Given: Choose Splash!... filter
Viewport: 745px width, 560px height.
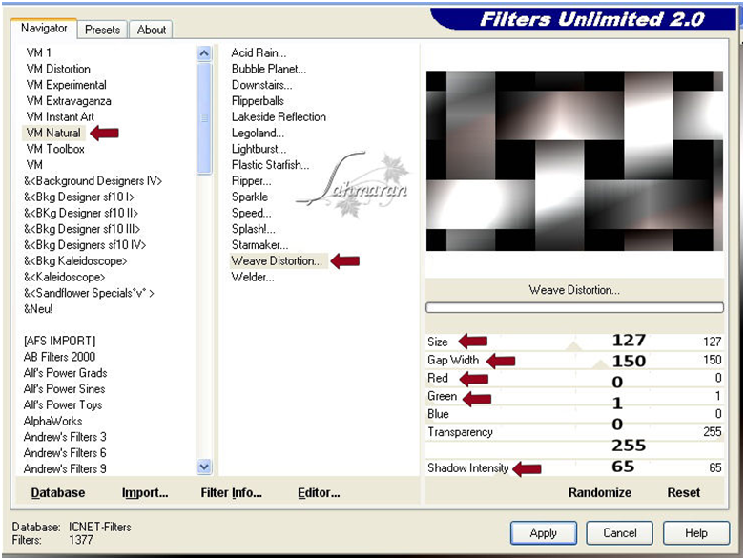Looking at the screenshot, I should (x=254, y=229).
